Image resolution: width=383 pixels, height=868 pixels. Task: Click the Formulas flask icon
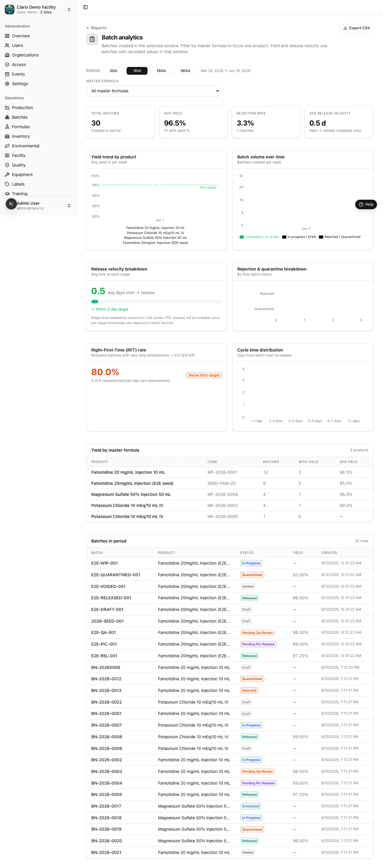pyautogui.click(x=7, y=127)
